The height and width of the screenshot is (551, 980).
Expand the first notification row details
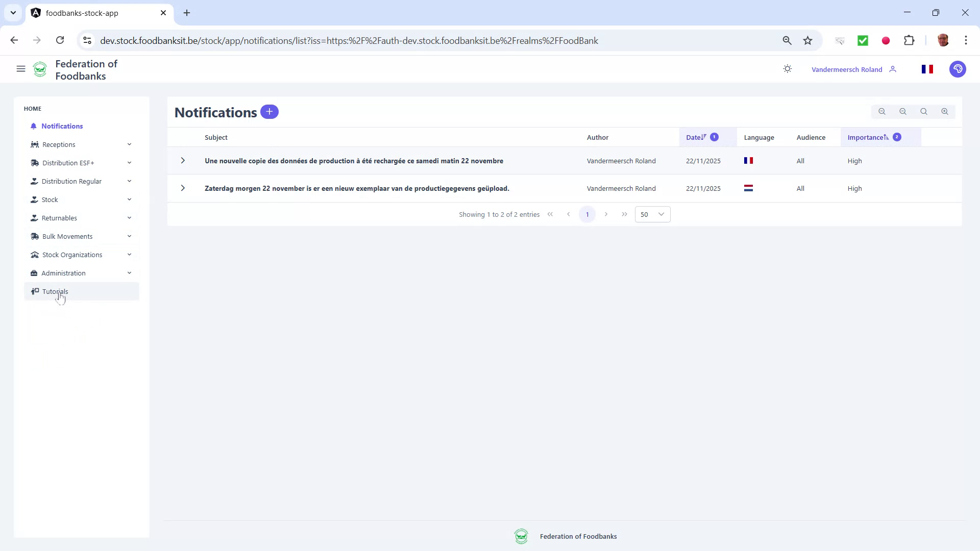click(183, 161)
